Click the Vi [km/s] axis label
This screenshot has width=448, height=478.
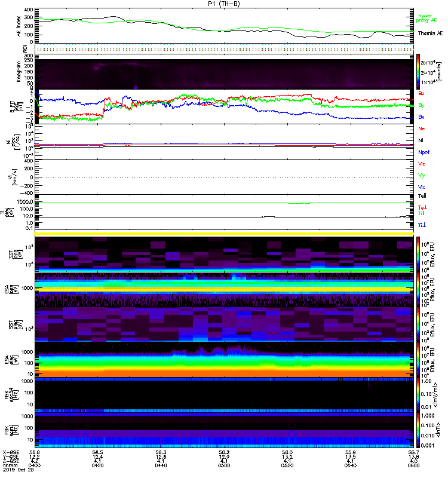pos(12,177)
